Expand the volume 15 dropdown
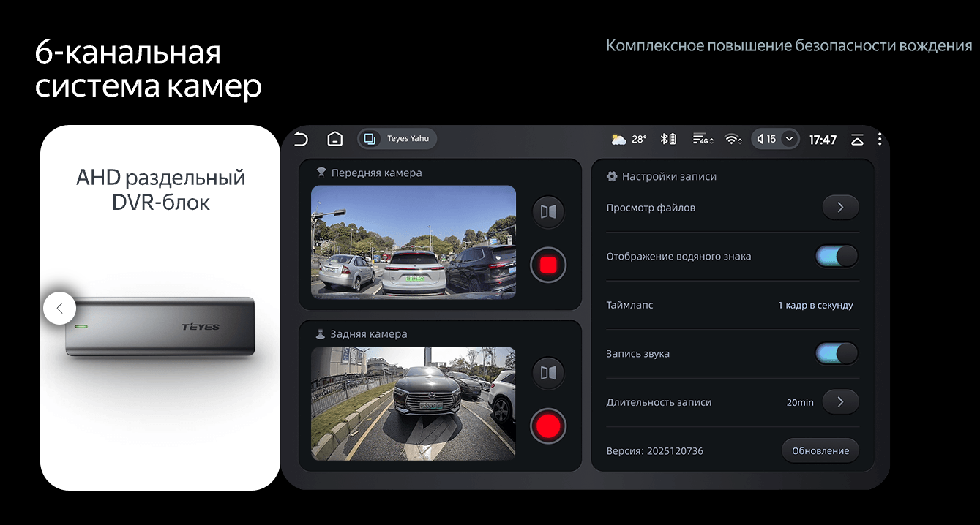This screenshot has height=525, width=980. 788,139
